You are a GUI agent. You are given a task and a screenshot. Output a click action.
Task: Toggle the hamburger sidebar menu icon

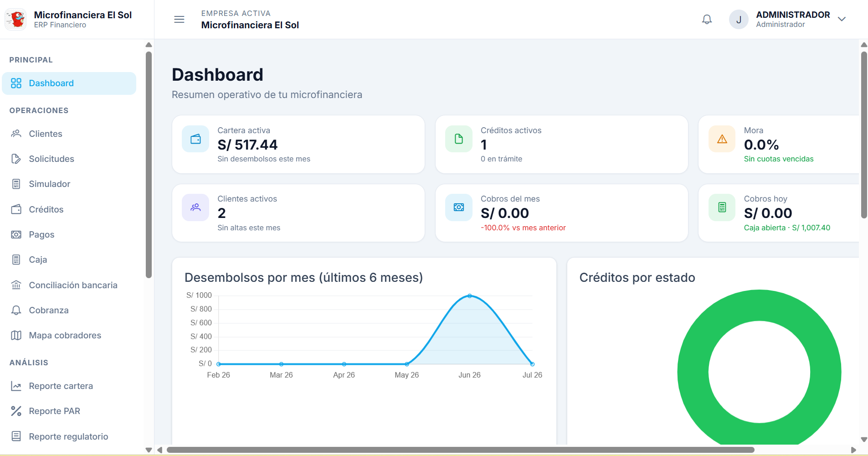pos(179,19)
